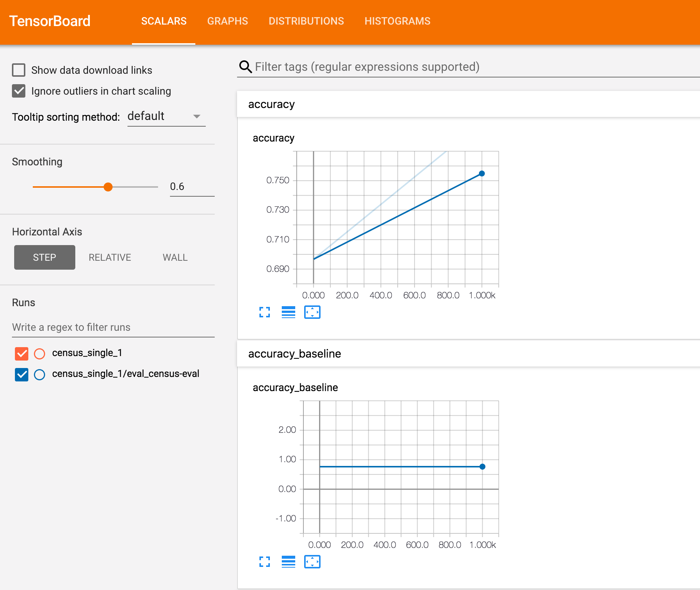Open the HISTOGRAMS tab
Screen dimensions: 700x590
pos(397,21)
